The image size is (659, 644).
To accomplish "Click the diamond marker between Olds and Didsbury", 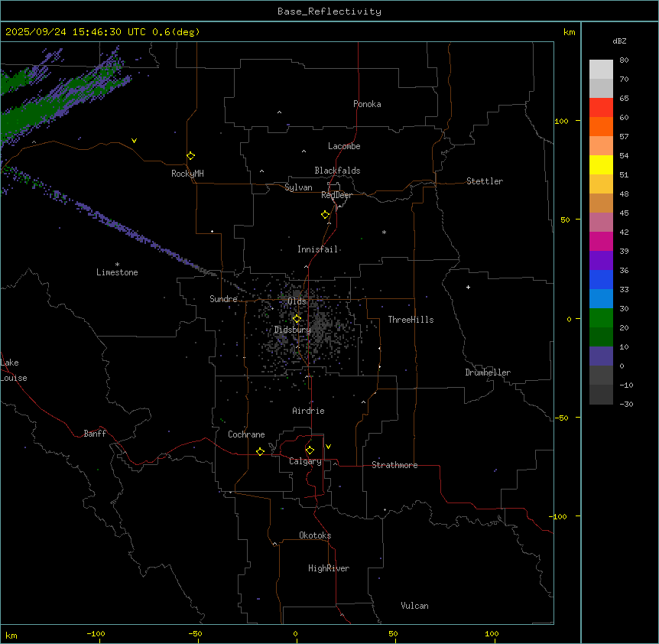I will click(x=297, y=319).
